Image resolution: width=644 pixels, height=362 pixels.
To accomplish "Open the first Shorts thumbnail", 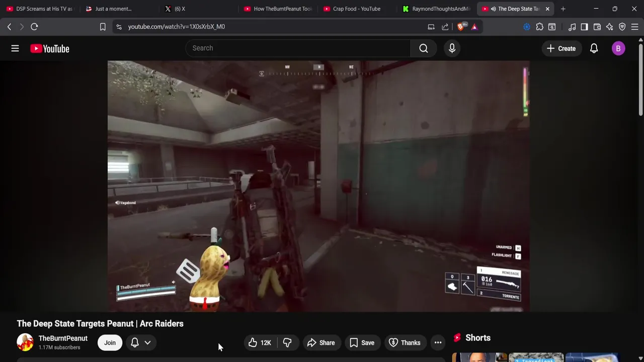I will pos(479,357).
